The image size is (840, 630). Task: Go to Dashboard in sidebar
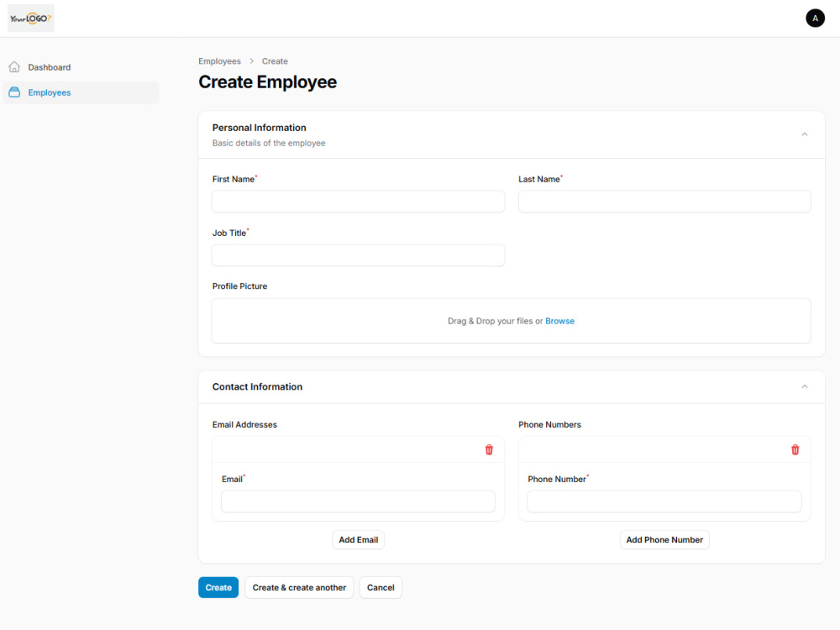point(81,67)
